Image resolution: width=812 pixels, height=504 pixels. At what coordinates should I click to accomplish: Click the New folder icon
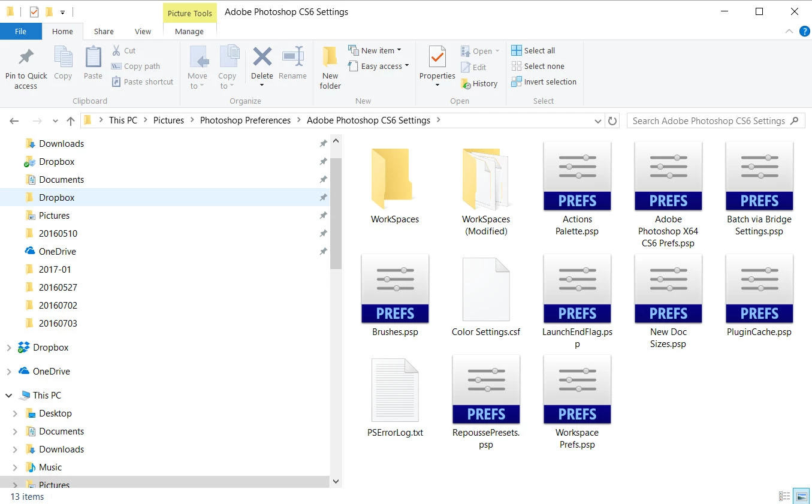(x=330, y=58)
